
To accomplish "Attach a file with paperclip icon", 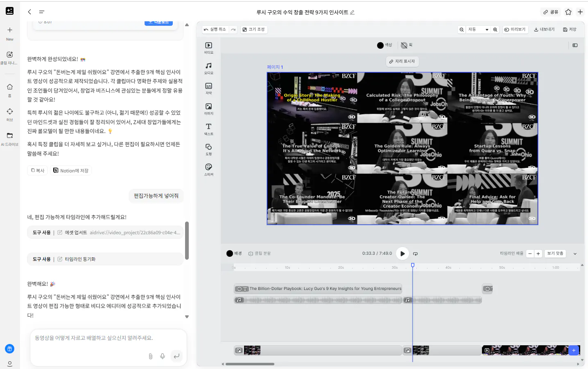I will 151,356.
